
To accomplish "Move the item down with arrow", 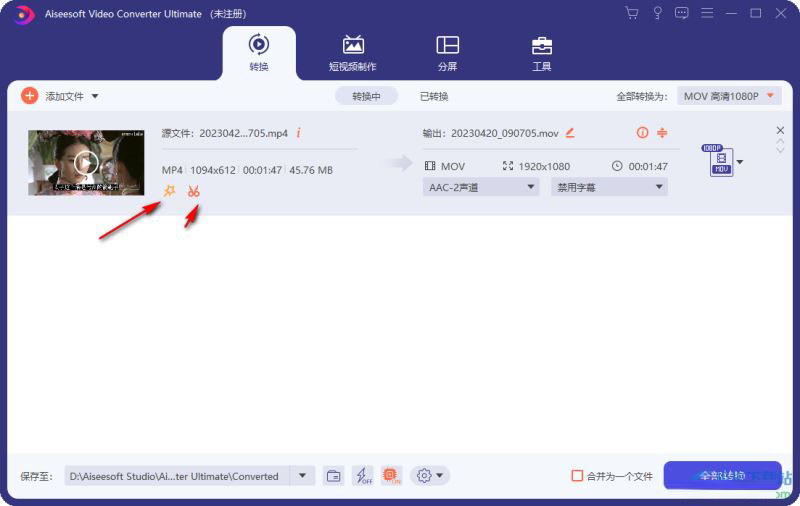I will pos(780,150).
